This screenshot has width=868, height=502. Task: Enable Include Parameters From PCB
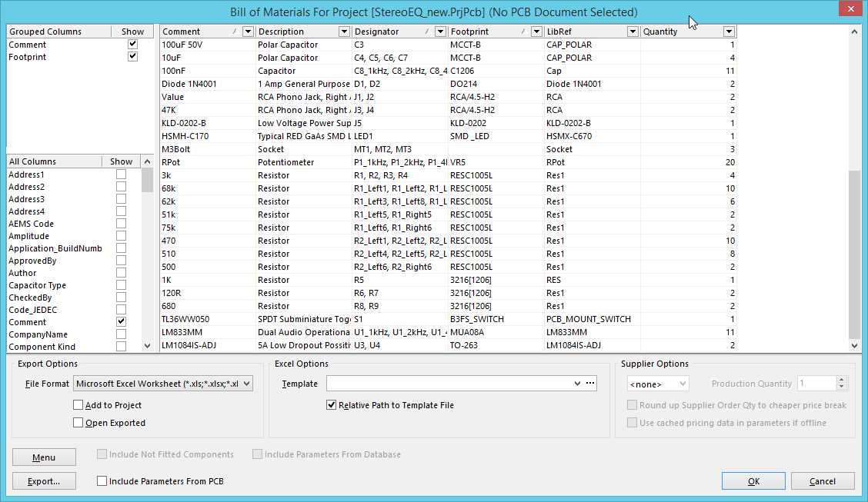pos(102,481)
